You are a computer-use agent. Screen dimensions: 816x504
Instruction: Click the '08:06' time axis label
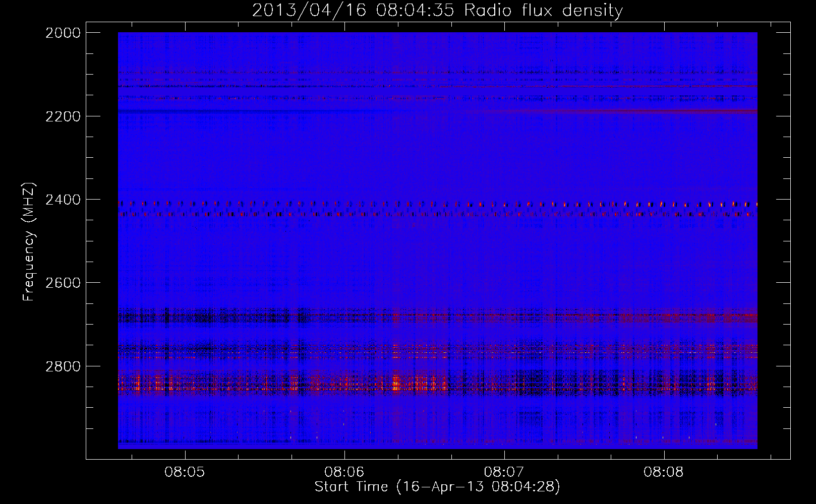(x=344, y=472)
